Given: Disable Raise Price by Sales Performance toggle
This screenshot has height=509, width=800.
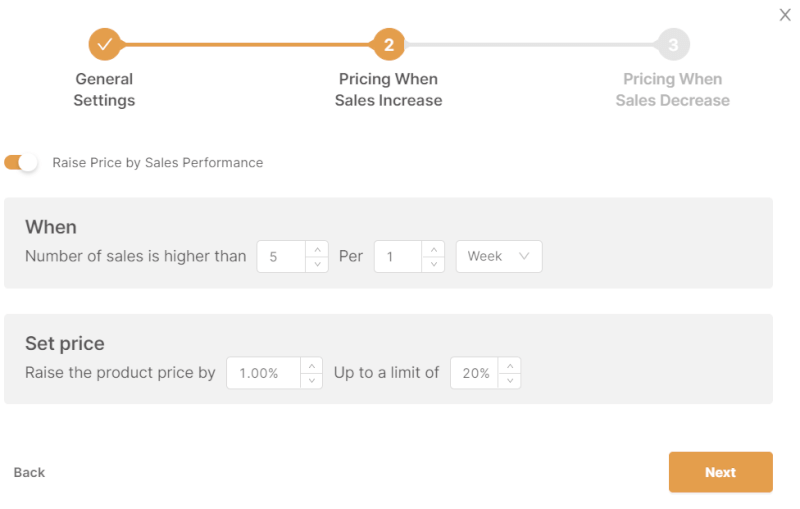Looking at the screenshot, I should coord(21,162).
